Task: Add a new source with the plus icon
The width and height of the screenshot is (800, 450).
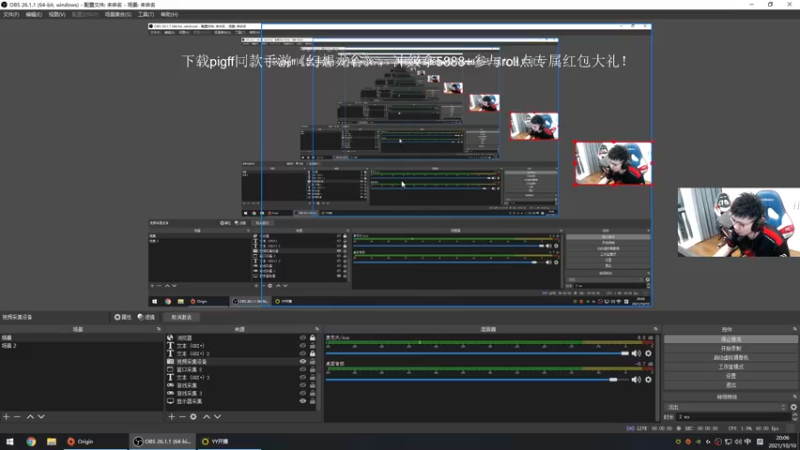Action: (x=171, y=417)
